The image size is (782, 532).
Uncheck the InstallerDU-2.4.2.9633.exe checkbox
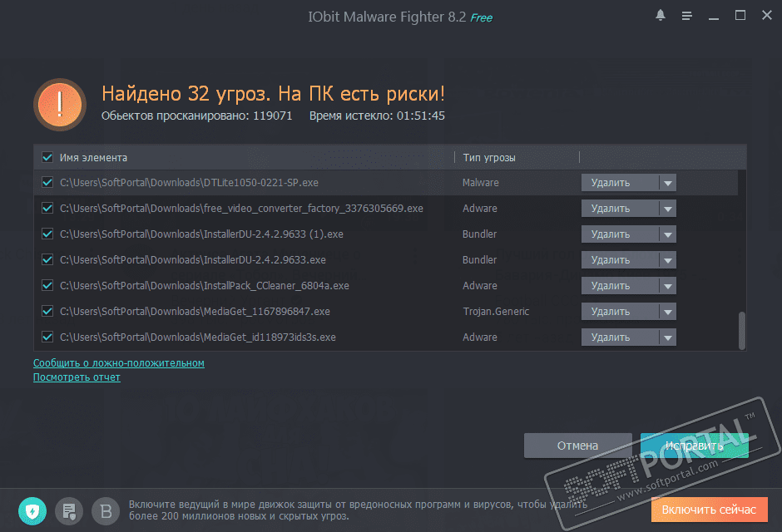tap(47, 259)
